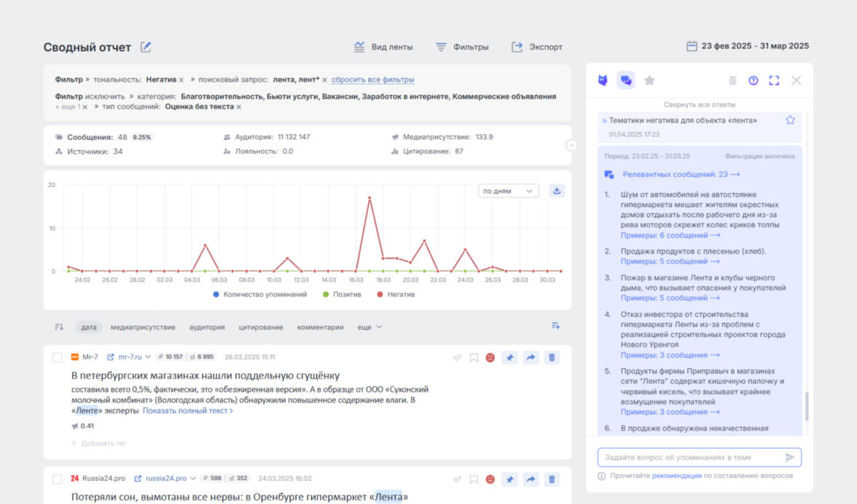Expand the mr-7.ru source dropdown arrow
Image resolution: width=857 pixels, height=504 pixels.
(x=148, y=357)
